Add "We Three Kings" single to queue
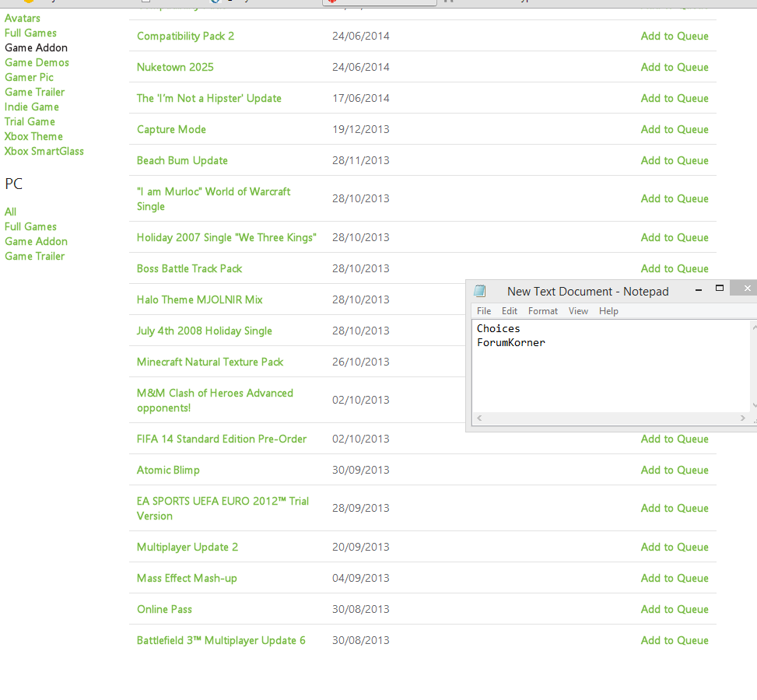This screenshot has width=757, height=700. pyautogui.click(x=675, y=237)
